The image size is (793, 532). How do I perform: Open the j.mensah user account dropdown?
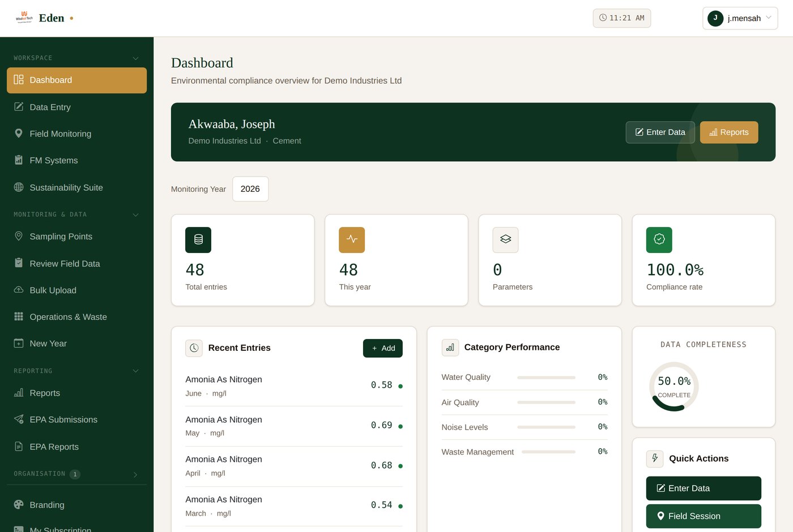[x=740, y=18]
